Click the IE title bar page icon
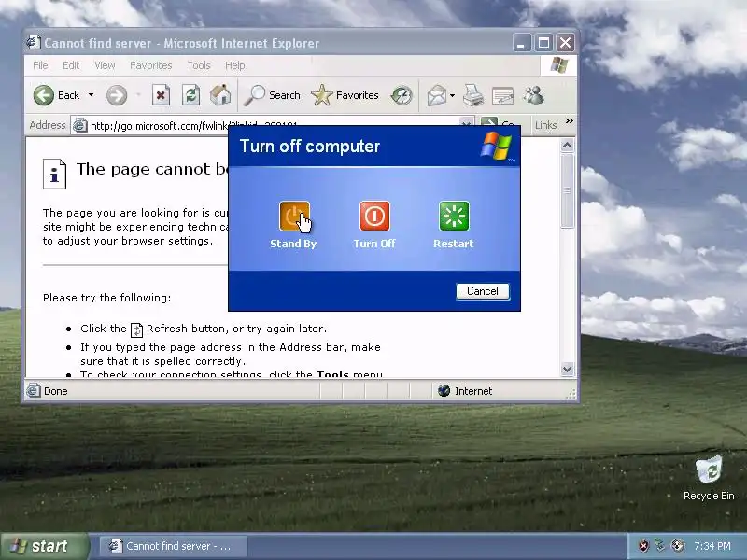747x560 pixels. tap(34, 43)
